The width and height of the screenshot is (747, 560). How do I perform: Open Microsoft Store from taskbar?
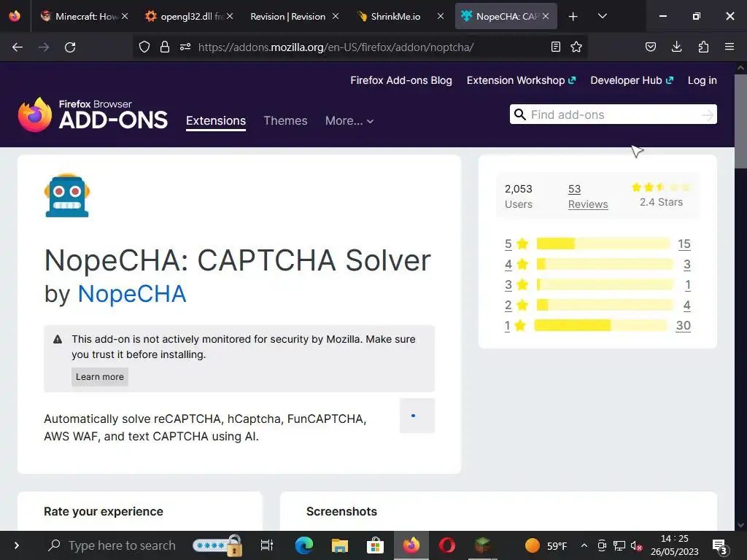tap(376, 545)
